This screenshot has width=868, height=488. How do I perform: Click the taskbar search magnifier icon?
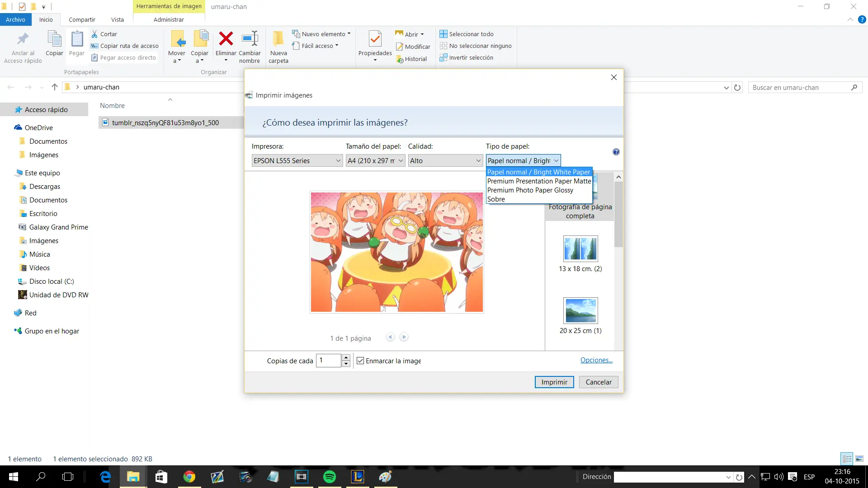[41, 477]
